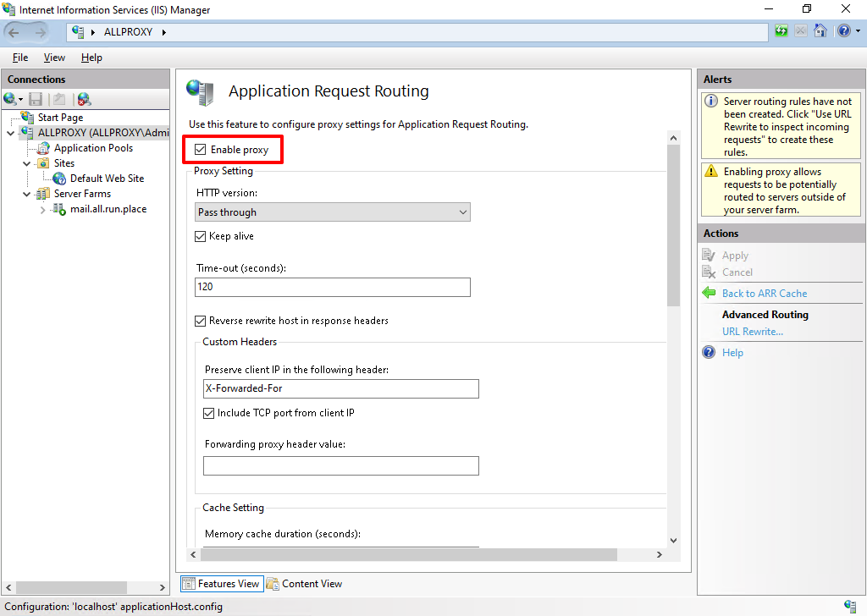Select ALLPROXY in the address bar
This screenshot has width=867, height=616.
coord(128,32)
